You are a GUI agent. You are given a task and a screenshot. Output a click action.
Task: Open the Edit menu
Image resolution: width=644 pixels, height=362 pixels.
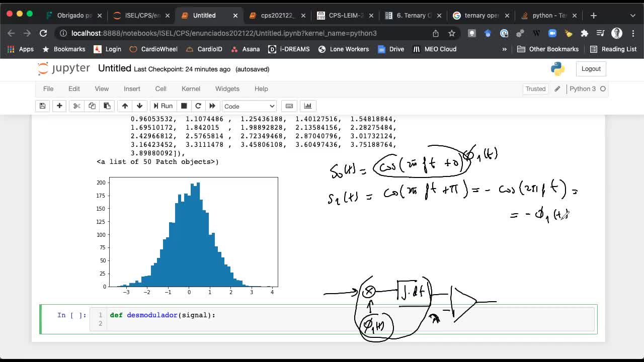pyautogui.click(x=74, y=88)
